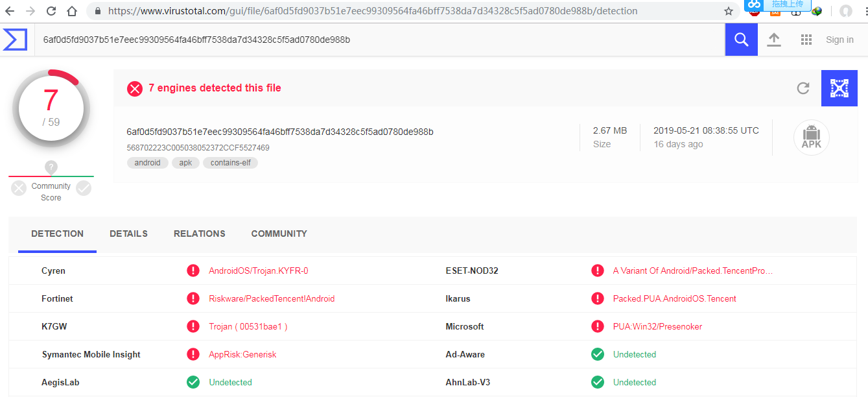Click ESET-NOD32's red alert icon
Screen dimensions: 868x397
597,271
